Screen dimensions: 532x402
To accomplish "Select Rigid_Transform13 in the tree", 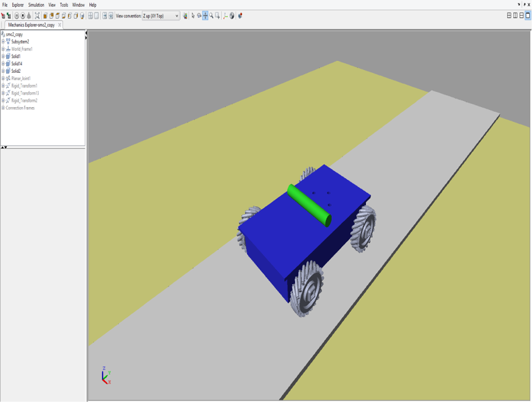I will (25, 93).
